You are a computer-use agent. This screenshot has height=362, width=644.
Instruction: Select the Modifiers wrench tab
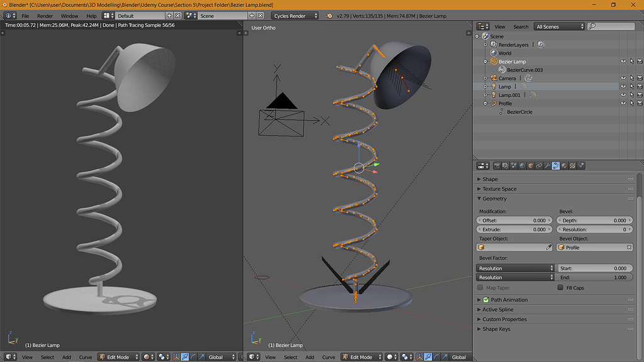click(547, 166)
